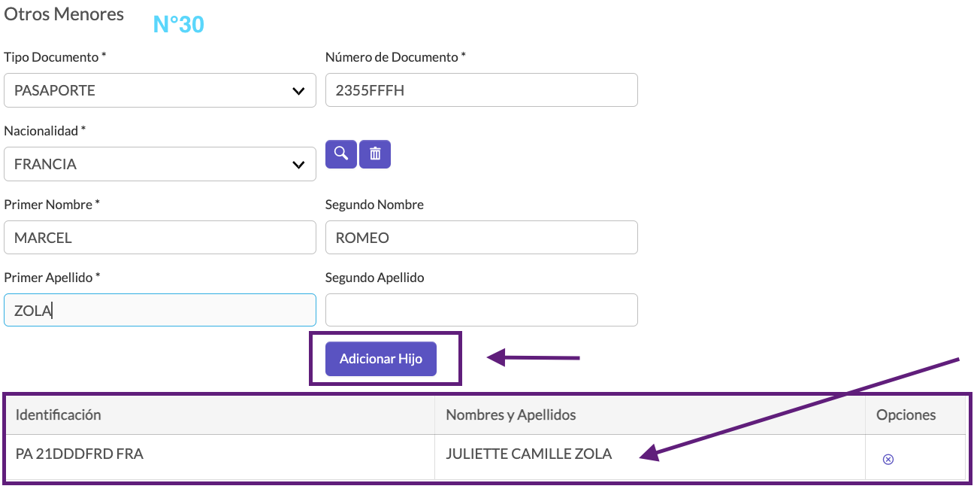Click the Primer Apellido field containing ZOLA

(160, 310)
